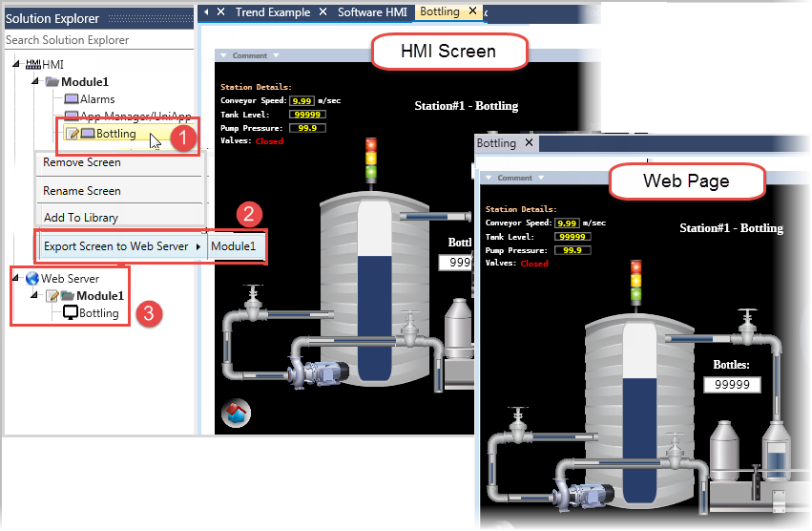Switch to the Software HMI tab
Viewport: 812px width, 531px height.
click(x=372, y=11)
